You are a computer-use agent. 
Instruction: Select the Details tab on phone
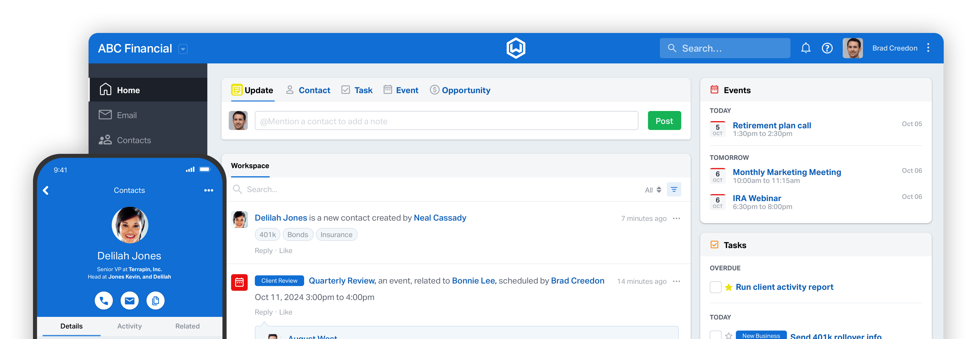(71, 326)
